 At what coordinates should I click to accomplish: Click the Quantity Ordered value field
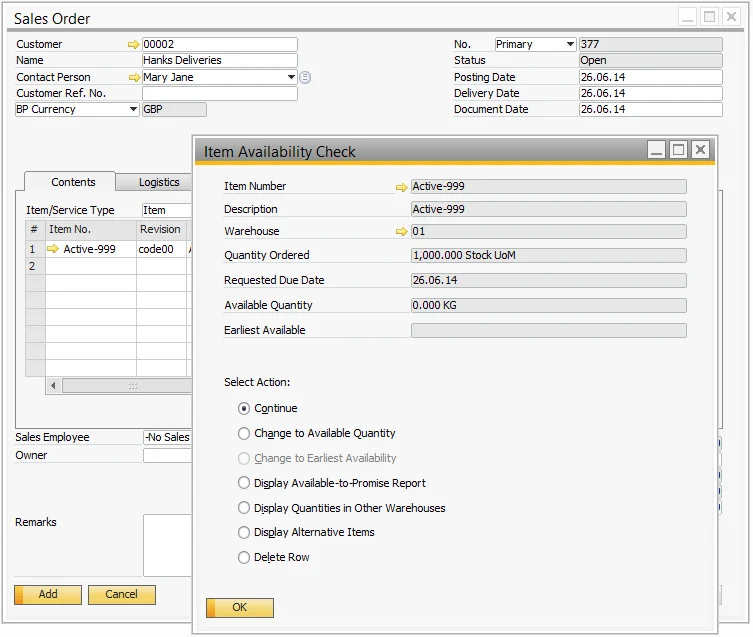[549, 256]
